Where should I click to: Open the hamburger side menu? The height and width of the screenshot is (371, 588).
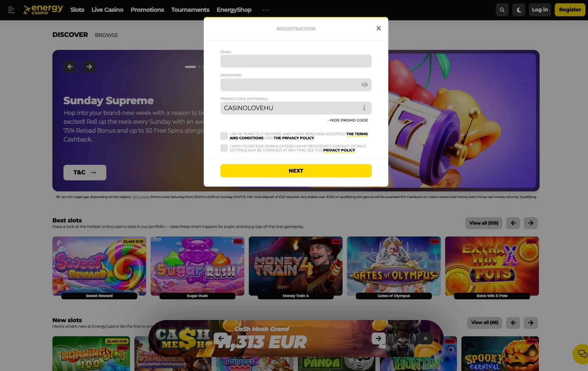coord(11,10)
